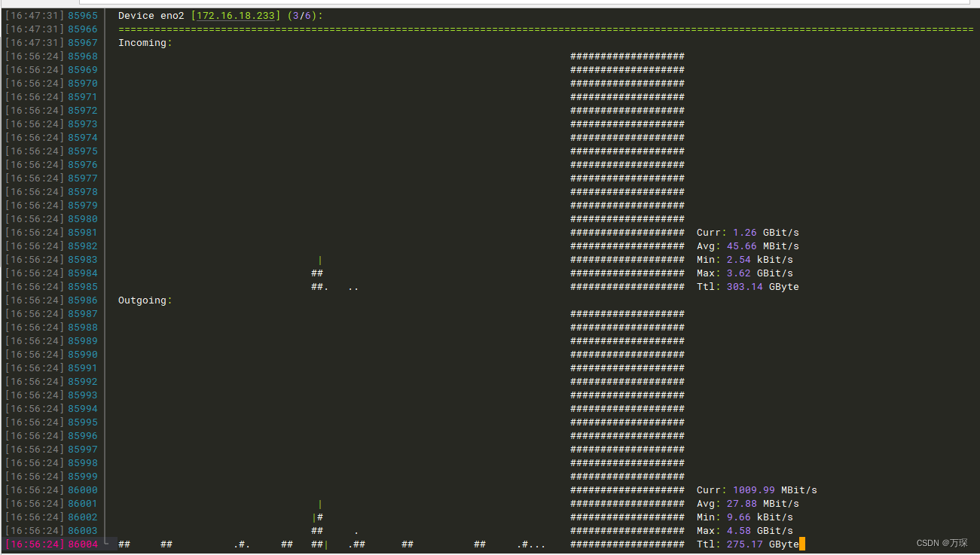Click line number 85975
Viewport: 980px width, 555px height.
pos(83,151)
